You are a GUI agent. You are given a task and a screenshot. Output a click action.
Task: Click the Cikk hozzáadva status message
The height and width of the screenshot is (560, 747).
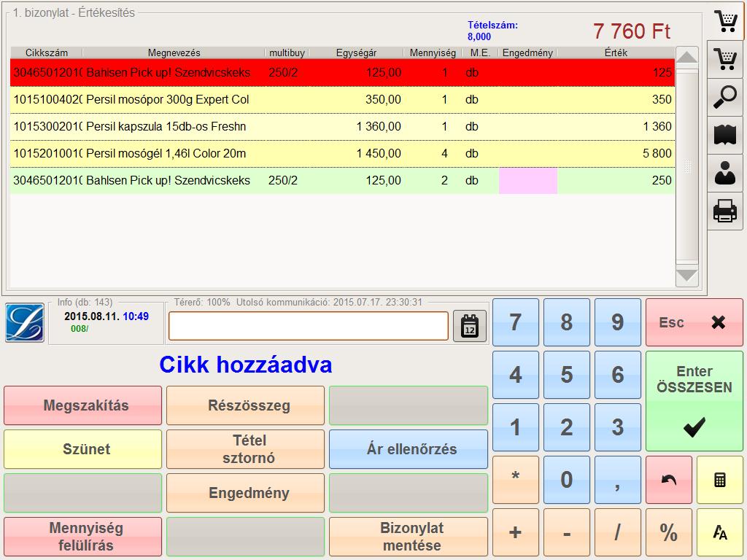(x=245, y=365)
